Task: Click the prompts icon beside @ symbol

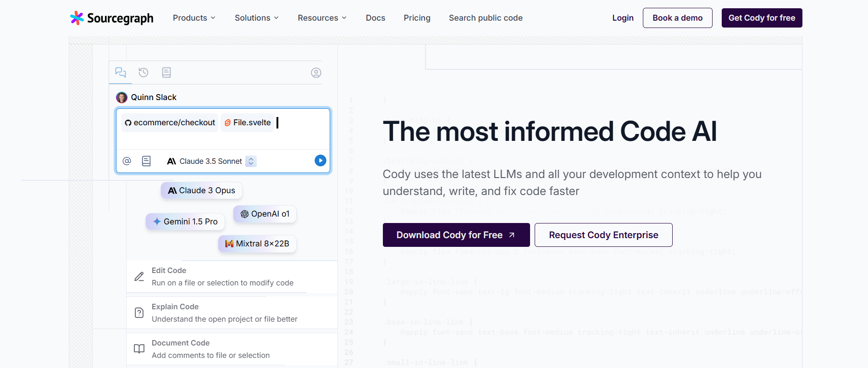Action: tap(146, 161)
